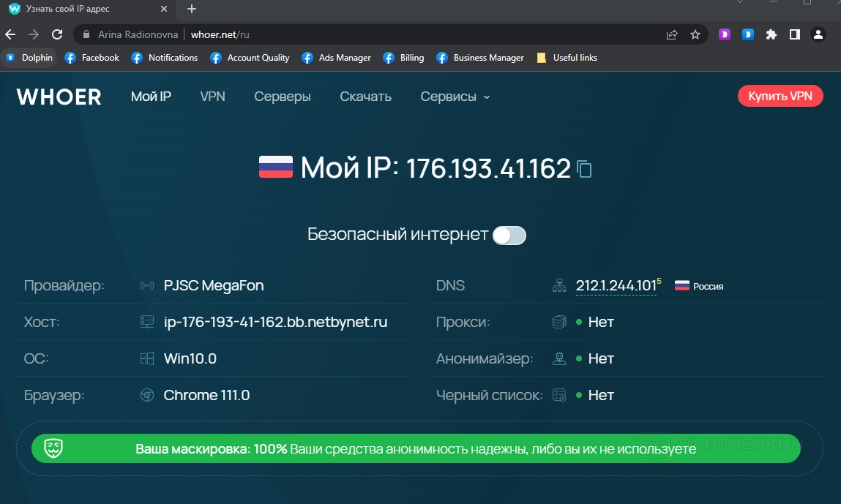The image size is (841, 504).
Task: Go to the Скачать page
Action: (x=365, y=97)
